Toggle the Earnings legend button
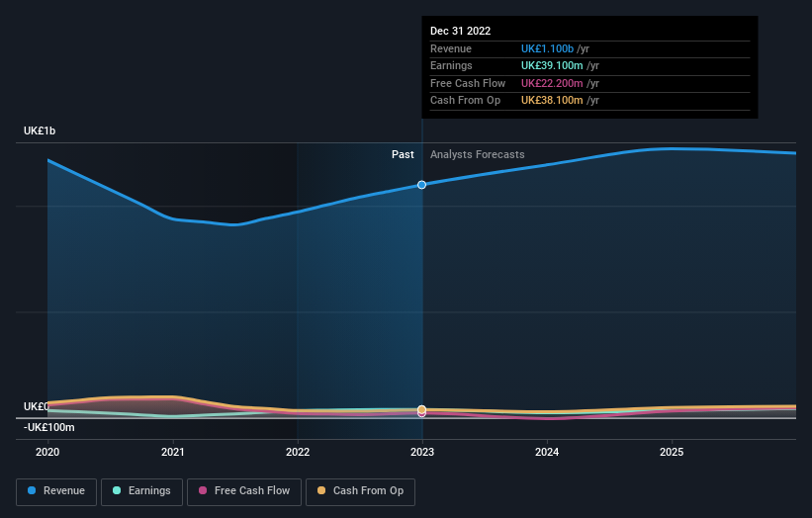This screenshot has width=812, height=518. click(x=141, y=491)
